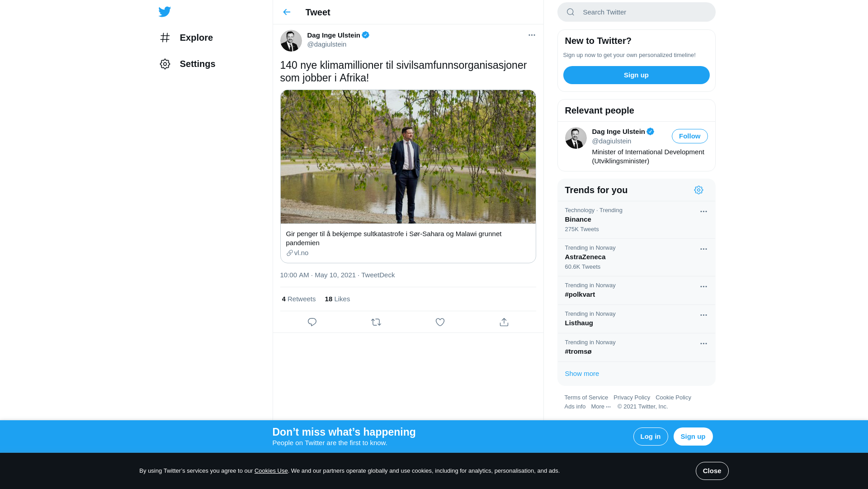Share the tweet via share icon
Viewport: 868px width, 489px height.
pos(504,322)
